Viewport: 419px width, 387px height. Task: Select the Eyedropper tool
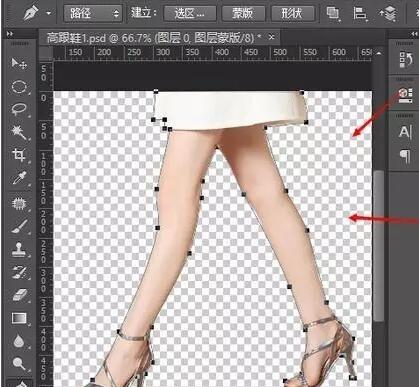pyautogui.click(x=19, y=178)
